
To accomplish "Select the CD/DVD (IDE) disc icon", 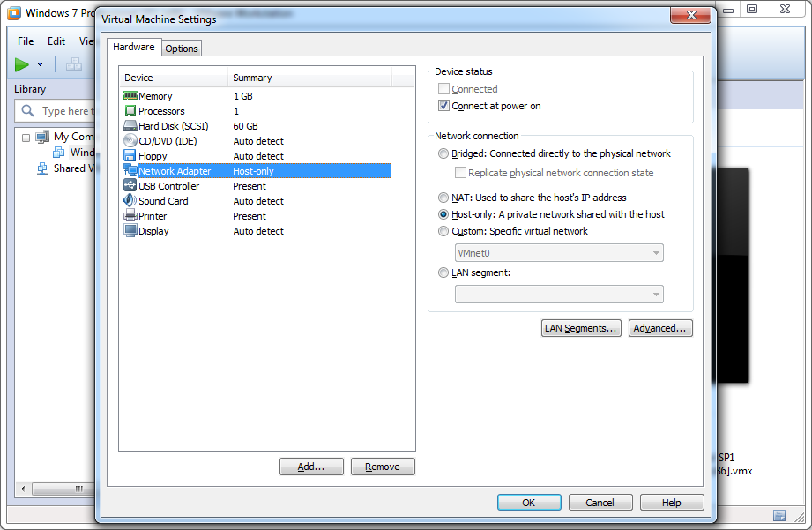I will tap(130, 141).
